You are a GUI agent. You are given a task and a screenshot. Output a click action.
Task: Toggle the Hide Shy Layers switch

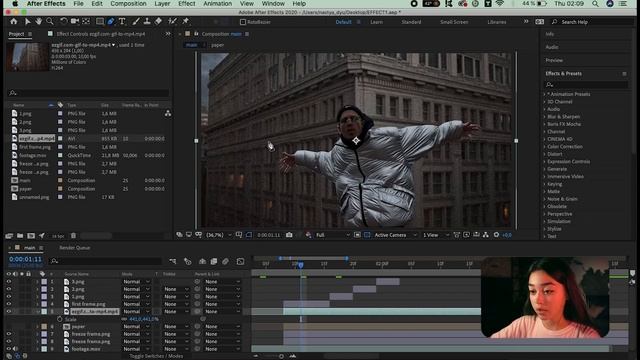click(x=202, y=261)
